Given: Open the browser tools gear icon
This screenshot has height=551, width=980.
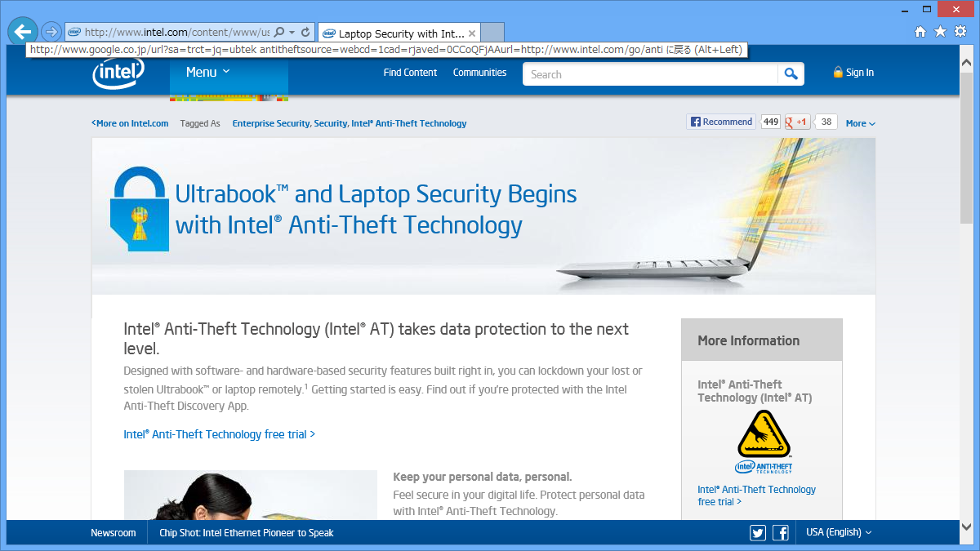Looking at the screenshot, I should coord(960,32).
